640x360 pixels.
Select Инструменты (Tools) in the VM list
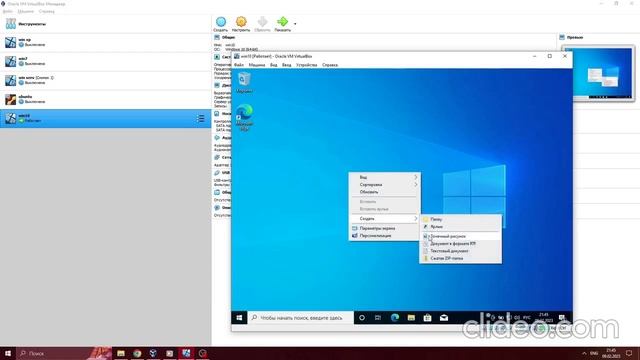[x=105, y=24]
